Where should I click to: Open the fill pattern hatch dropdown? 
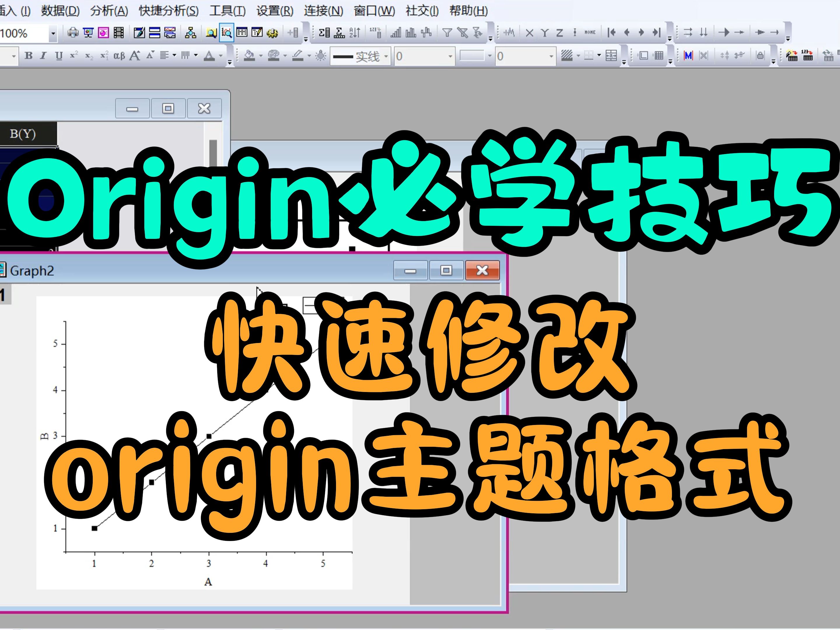tap(578, 56)
